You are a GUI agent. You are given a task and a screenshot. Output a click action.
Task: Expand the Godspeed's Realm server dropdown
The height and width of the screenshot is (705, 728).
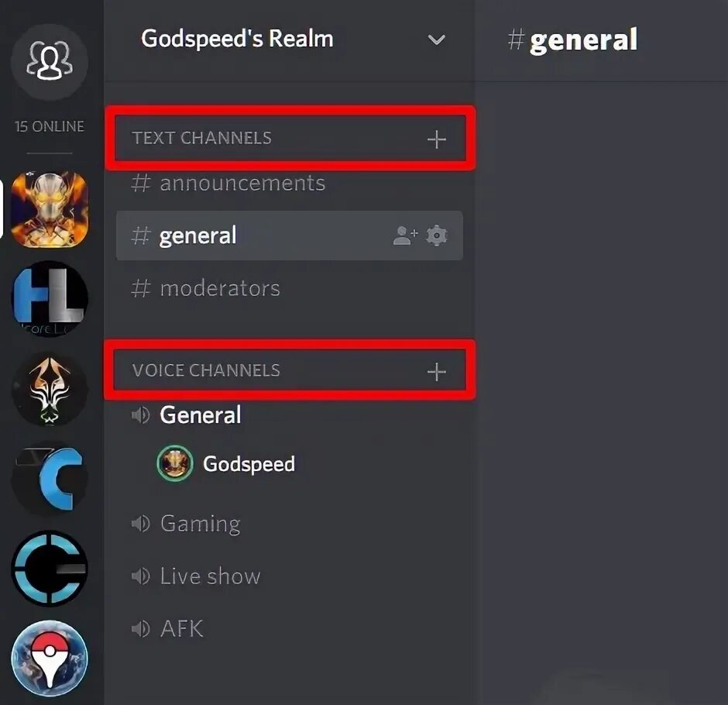click(437, 40)
